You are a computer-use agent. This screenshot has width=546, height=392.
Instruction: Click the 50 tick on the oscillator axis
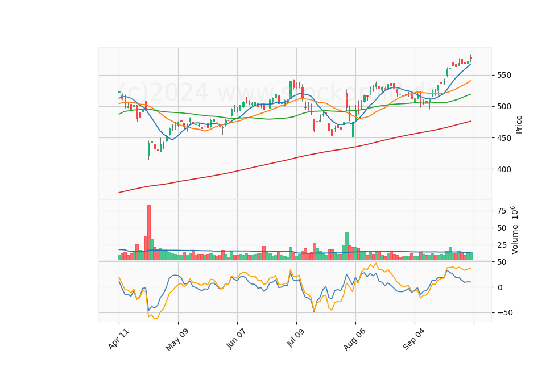click(502, 262)
